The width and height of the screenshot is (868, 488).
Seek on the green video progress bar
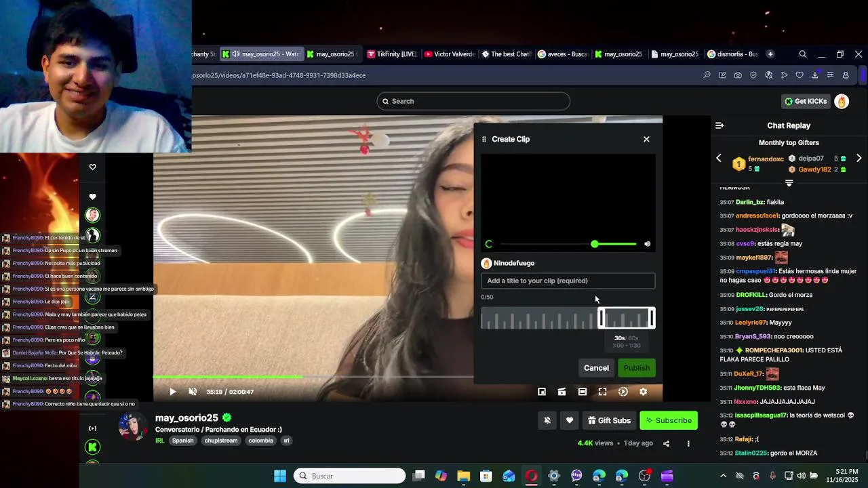228,377
